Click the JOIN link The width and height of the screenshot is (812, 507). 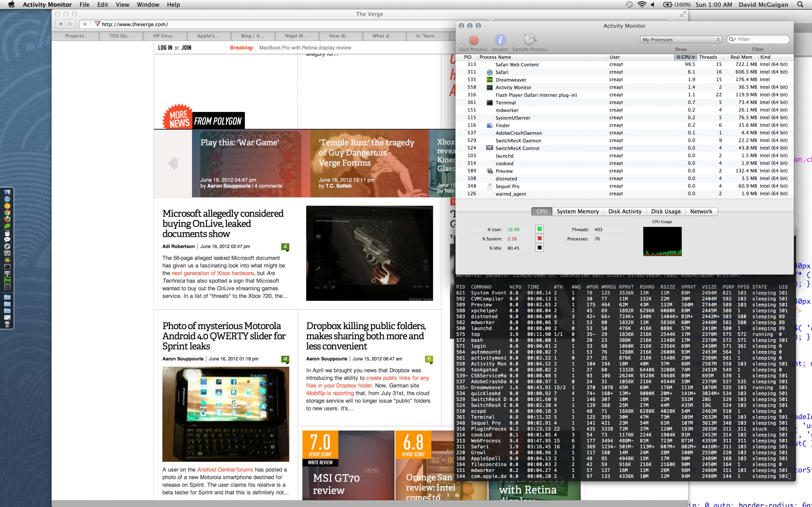[186, 48]
